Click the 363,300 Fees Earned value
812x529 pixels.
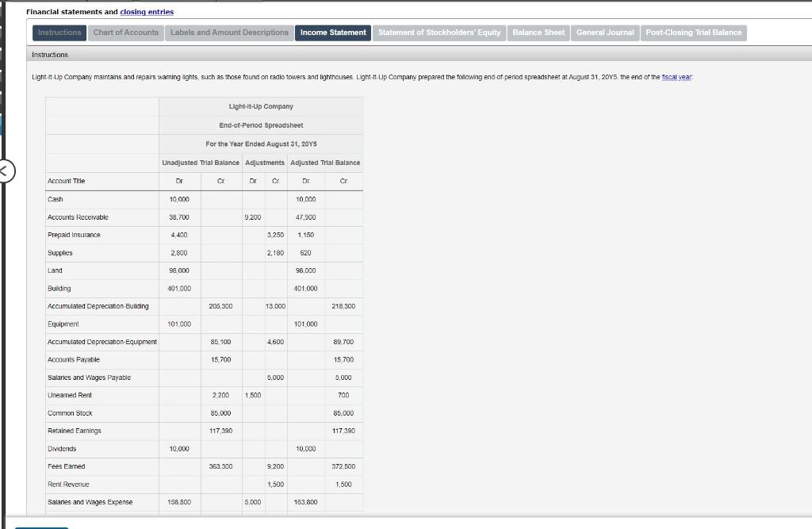point(220,467)
